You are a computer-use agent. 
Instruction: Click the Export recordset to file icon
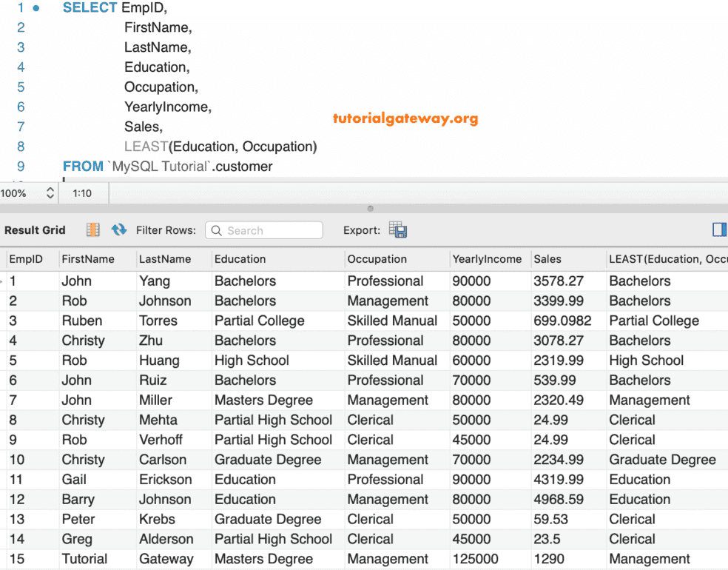pyautogui.click(x=398, y=229)
